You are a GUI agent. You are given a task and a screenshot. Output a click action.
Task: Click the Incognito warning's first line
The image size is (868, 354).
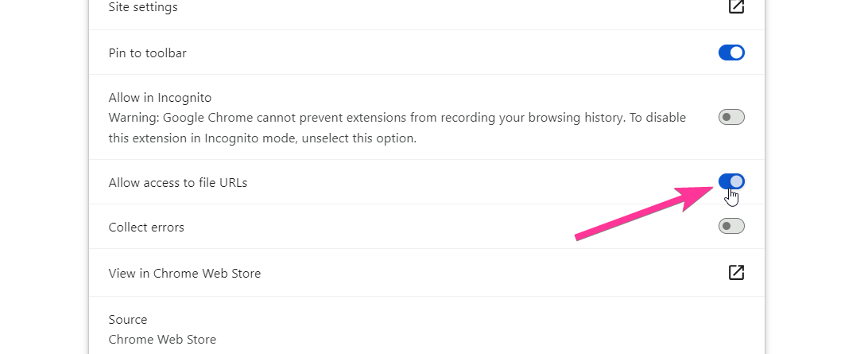(x=397, y=118)
